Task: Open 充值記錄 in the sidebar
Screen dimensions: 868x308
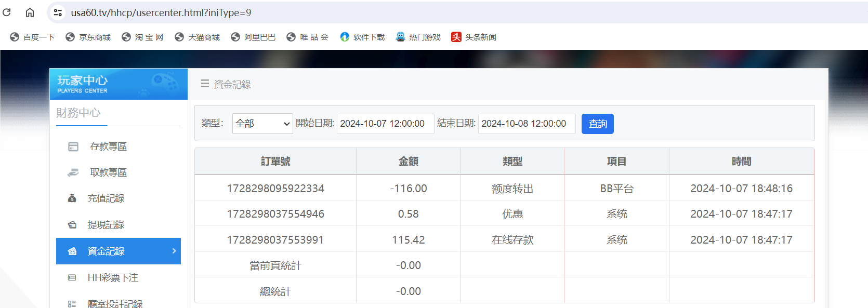Action: click(106, 198)
